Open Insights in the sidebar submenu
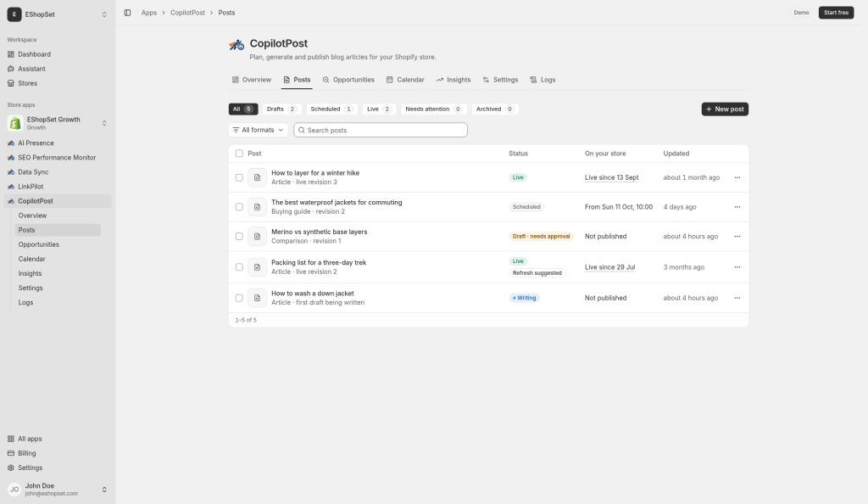This screenshot has width=868, height=504. point(58,273)
